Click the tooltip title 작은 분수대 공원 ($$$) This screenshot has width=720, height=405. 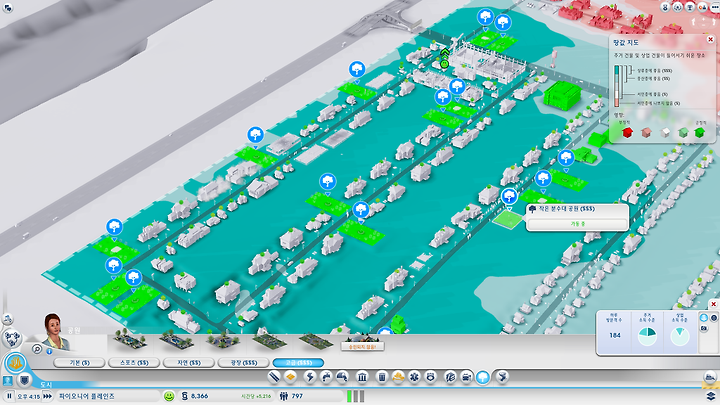point(567,209)
